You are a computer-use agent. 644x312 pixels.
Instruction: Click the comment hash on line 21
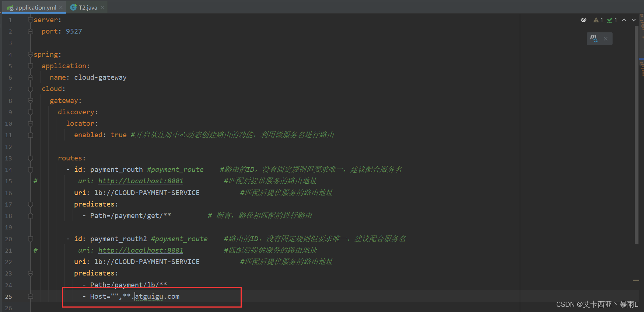point(35,250)
